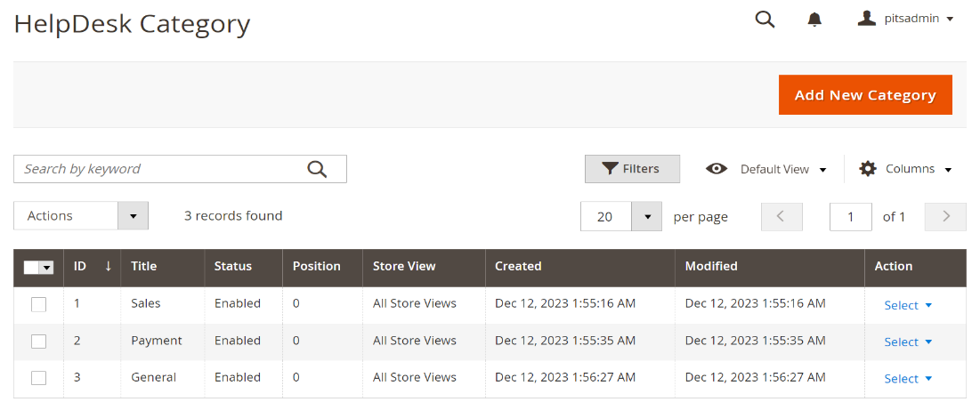Go to previous page arrow

(x=782, y=216)
